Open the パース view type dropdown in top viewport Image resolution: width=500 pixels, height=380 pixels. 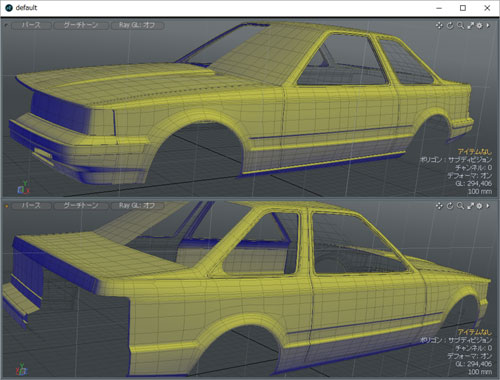point(31,25)
